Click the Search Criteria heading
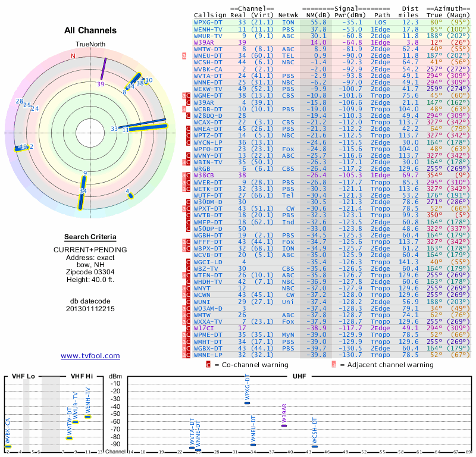The height and width of the screenshot is (457, 476). 90,237
